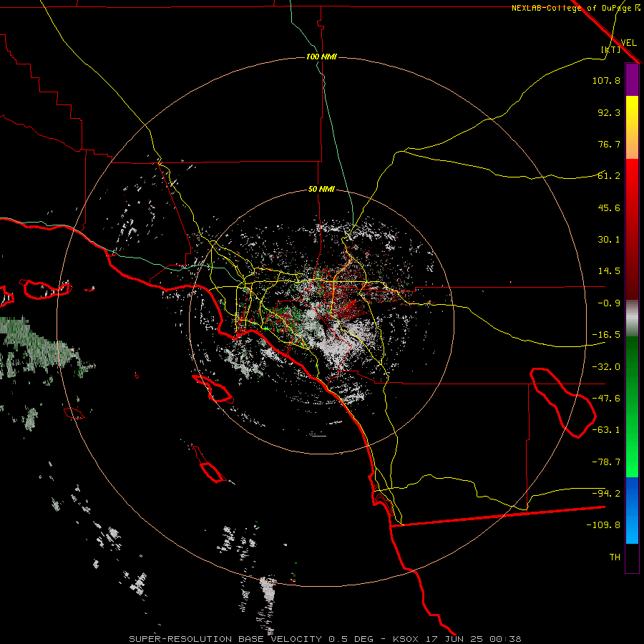Click the TH legend label
The width and height of the screenshot is (644, 644).
pyautogui.click(x=615, y=557)
